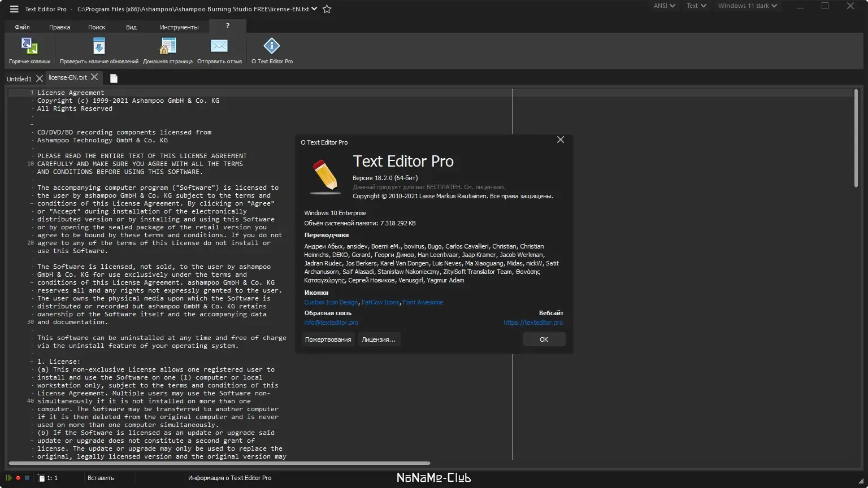Click the system memory value '7 318 292 KB'
This screenshot has width=868, height=488.
coord(398,223)
